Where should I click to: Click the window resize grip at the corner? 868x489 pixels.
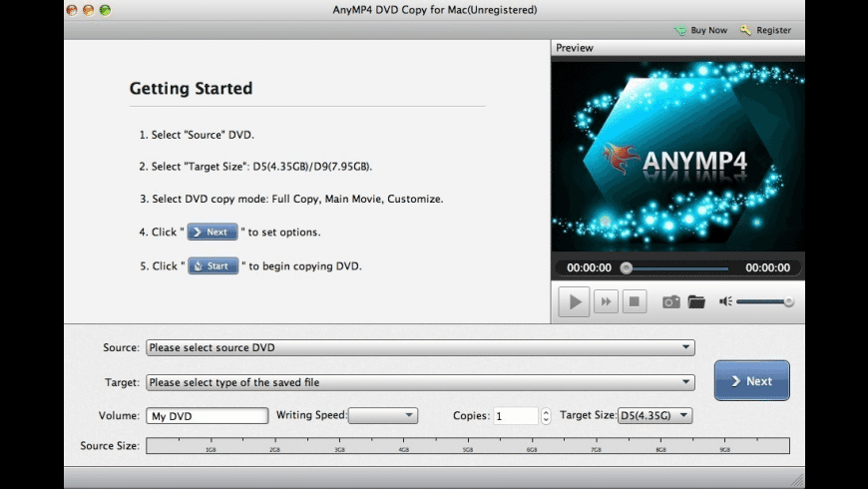[x=797, y=480]
